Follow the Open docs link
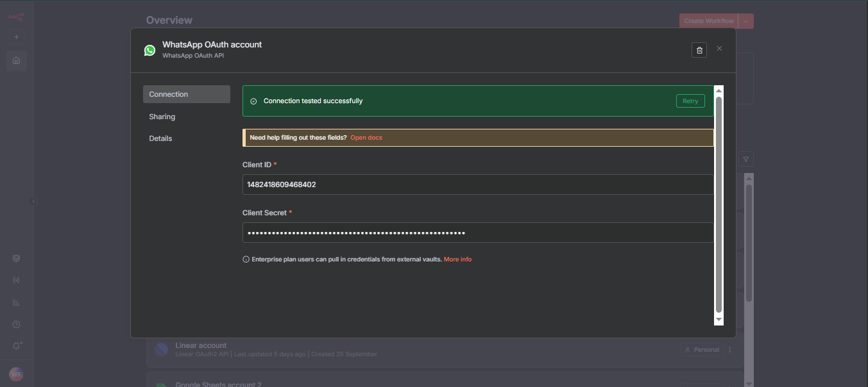Image resolution: width=868 pixels, height=387 pixels. click(366, 138)
